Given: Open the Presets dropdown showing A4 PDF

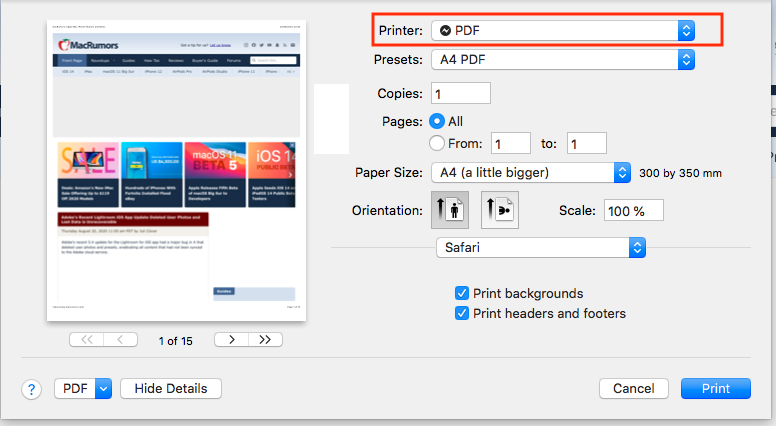Looking at the screenshot, I should point(563,60).
